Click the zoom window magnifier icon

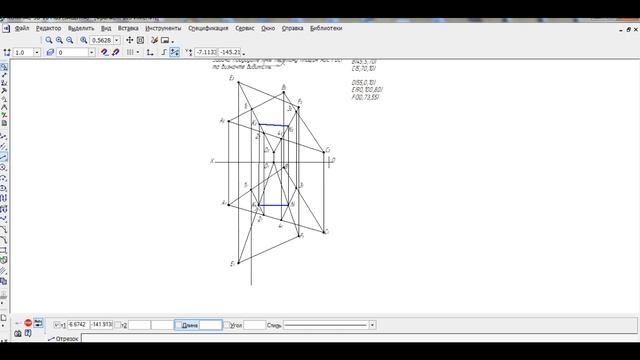coord(49,40)
